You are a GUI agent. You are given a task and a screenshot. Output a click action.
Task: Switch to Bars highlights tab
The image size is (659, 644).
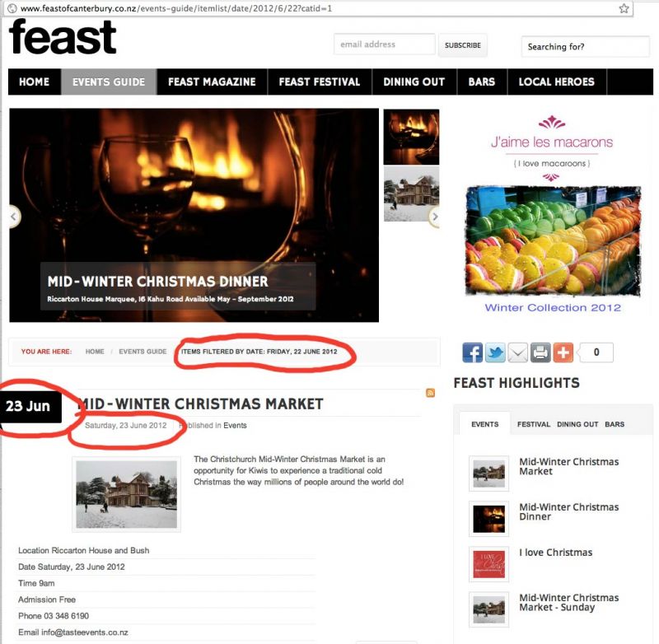point(615,424)
